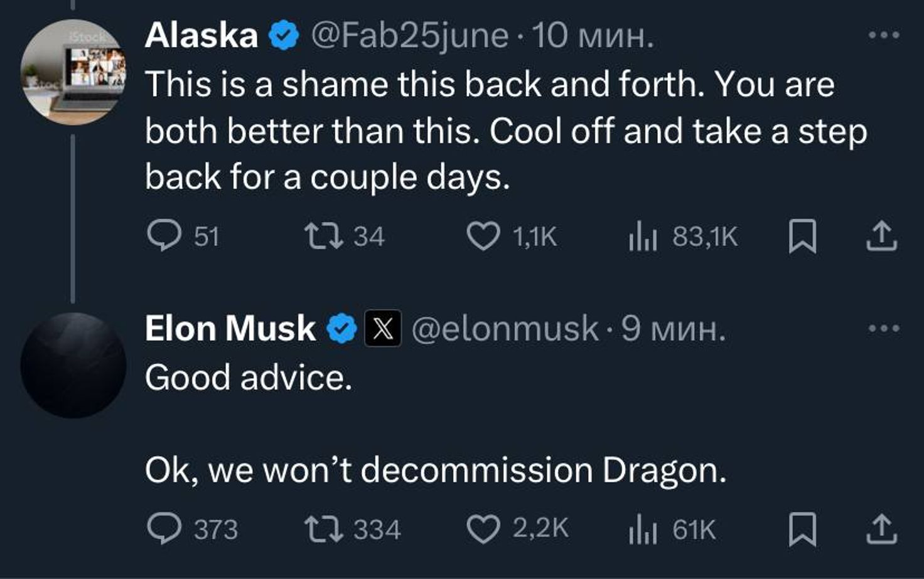Share Elon Musk's tweet
Viewport: 924px width, 579px height.
point(881,529)
